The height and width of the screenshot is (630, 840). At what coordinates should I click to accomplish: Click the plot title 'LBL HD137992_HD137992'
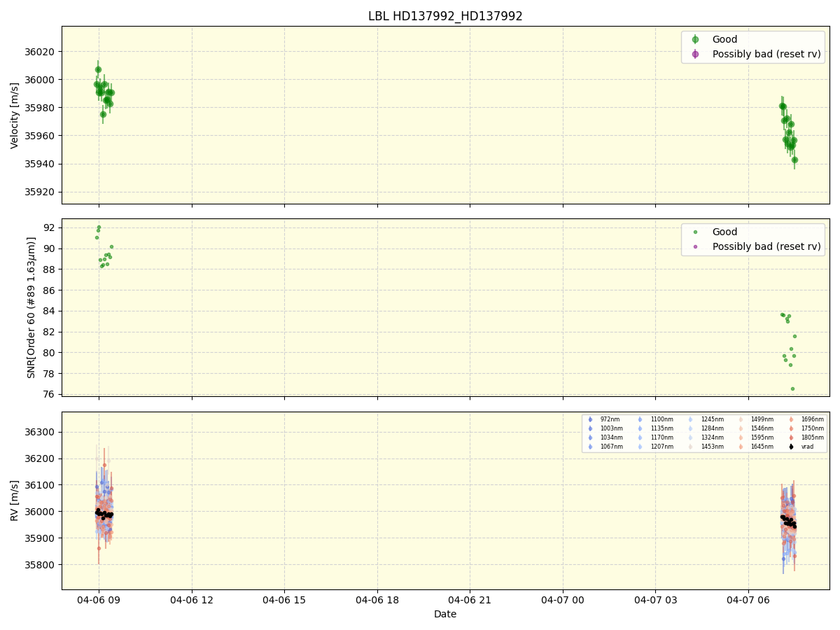coord(445,16)
